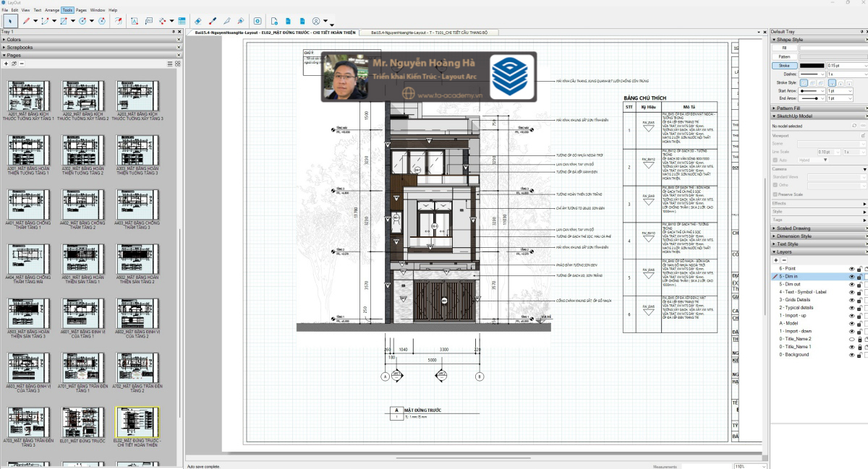Select the Text tool
Viewport: 868px width, 469px height.
click(x=134, y=21)
